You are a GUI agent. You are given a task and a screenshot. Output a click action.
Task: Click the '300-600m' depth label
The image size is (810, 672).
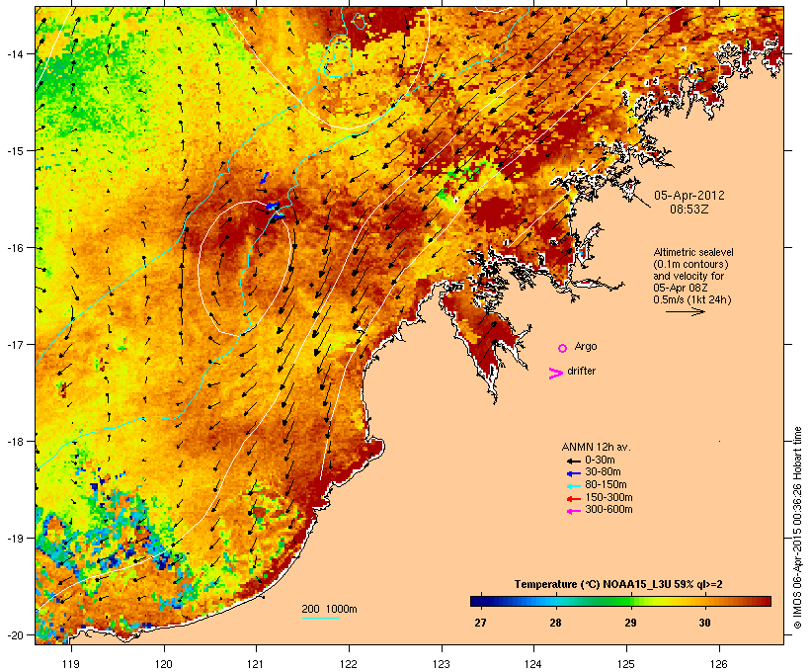click(x=608, y=510)
